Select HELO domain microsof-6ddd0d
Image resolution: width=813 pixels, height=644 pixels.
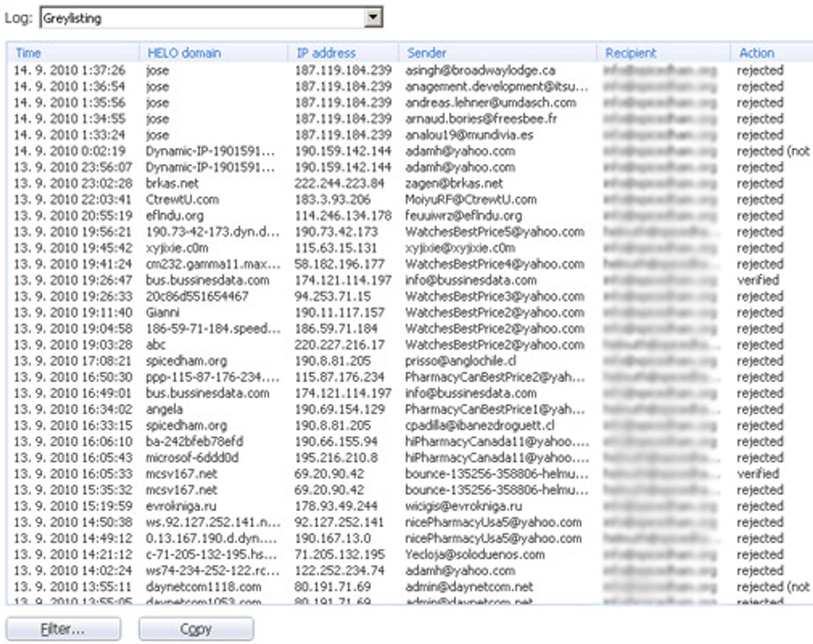pyautogui.click(x=192, y=457)
